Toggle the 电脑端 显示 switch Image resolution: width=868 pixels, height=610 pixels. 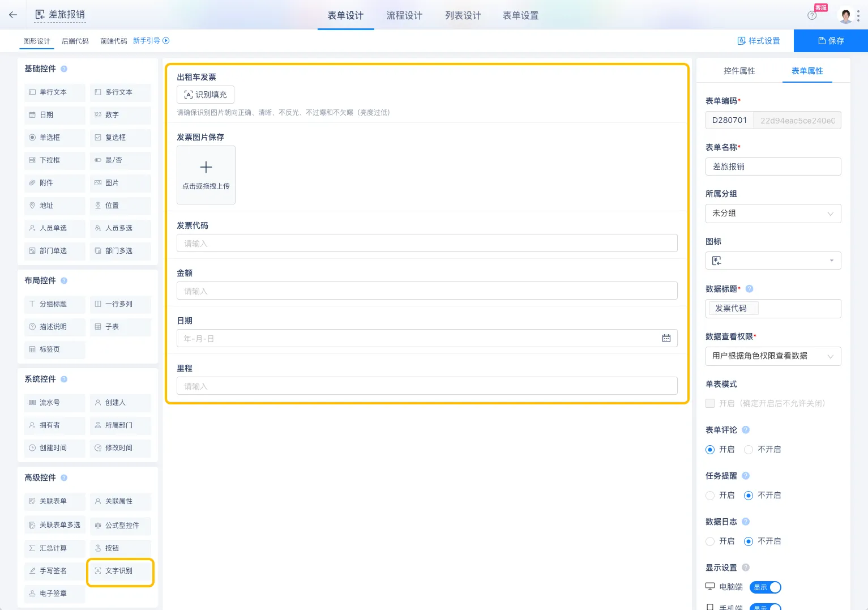coord(766,587)
